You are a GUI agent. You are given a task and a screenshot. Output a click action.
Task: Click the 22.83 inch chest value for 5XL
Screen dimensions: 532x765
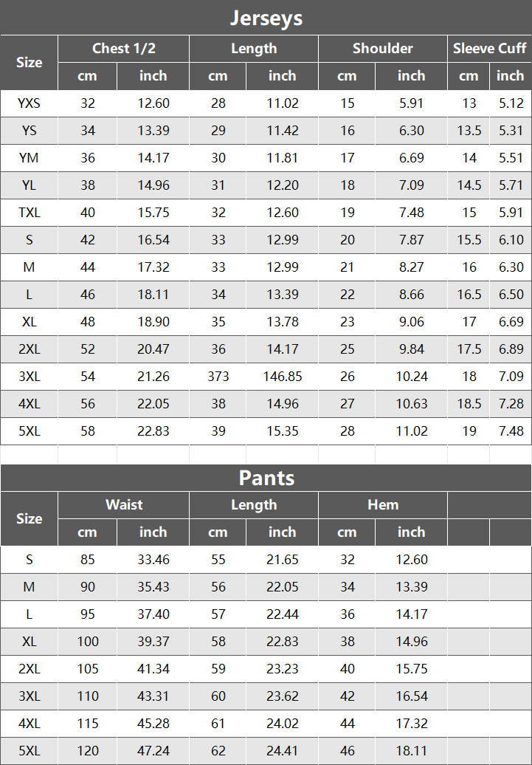pos(153,431)
